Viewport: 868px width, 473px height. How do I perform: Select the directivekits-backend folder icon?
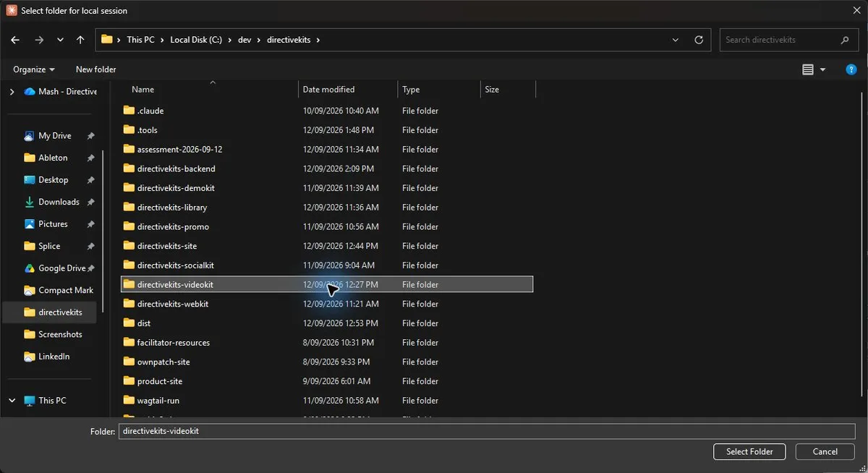point(129,169)
